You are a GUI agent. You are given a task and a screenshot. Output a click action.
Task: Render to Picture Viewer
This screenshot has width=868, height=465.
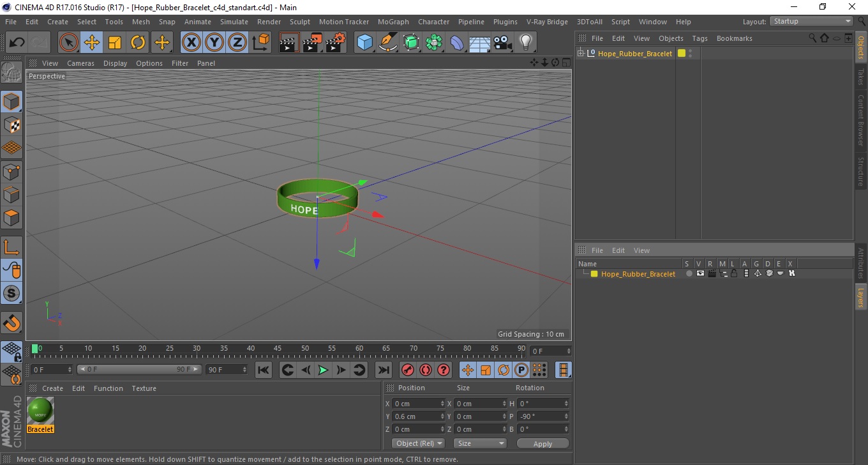(313, 43)
